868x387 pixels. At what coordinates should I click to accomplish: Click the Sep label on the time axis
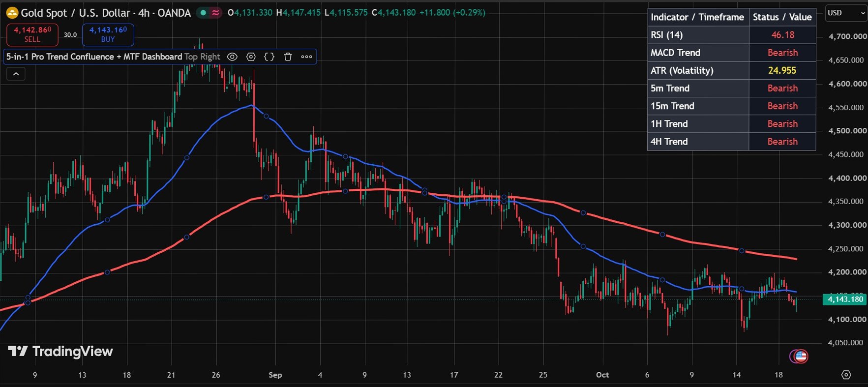(275, 375)
